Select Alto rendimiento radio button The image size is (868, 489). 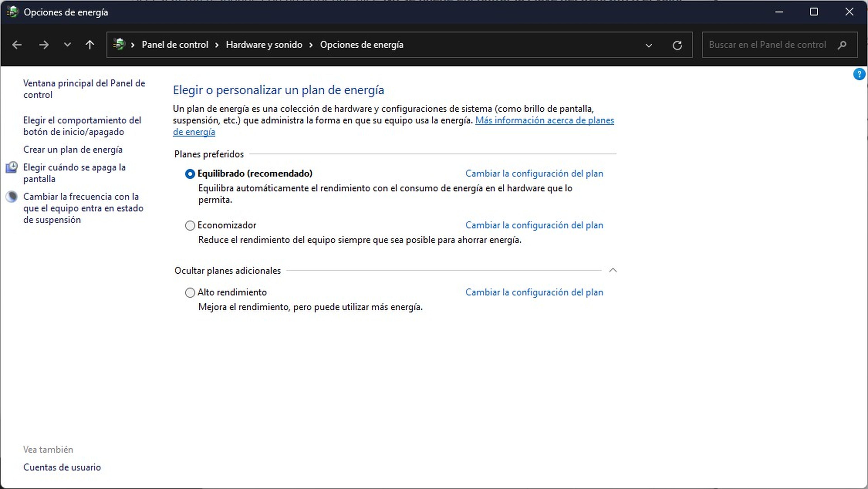pos(190,293)
